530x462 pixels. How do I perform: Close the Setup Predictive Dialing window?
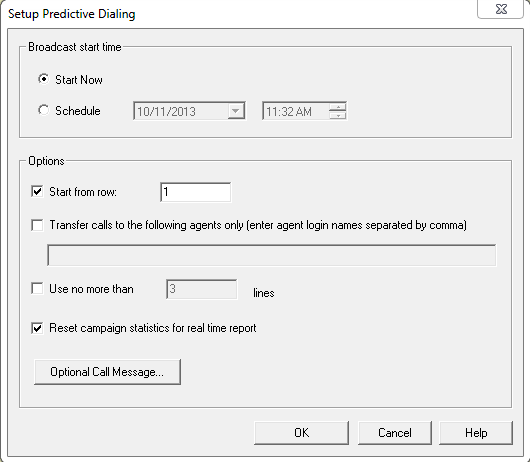[x=501, y=9]
